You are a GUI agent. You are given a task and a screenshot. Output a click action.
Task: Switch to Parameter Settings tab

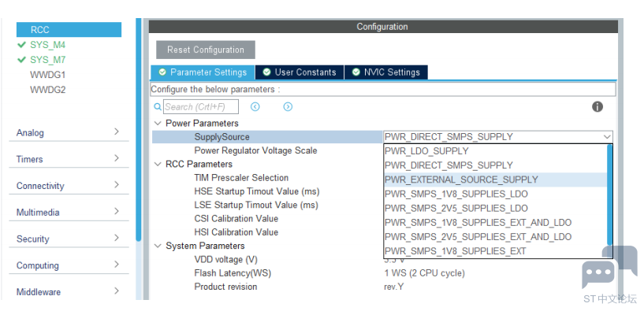[x=203, y=72]
